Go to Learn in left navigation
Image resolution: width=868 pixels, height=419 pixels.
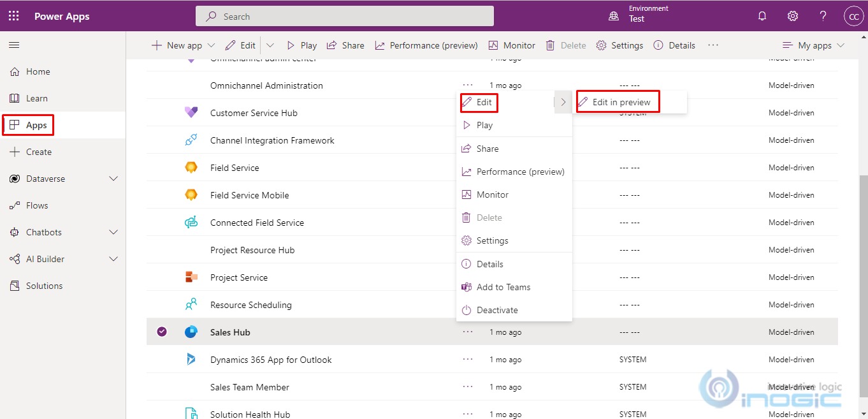(x=62, y=98)
